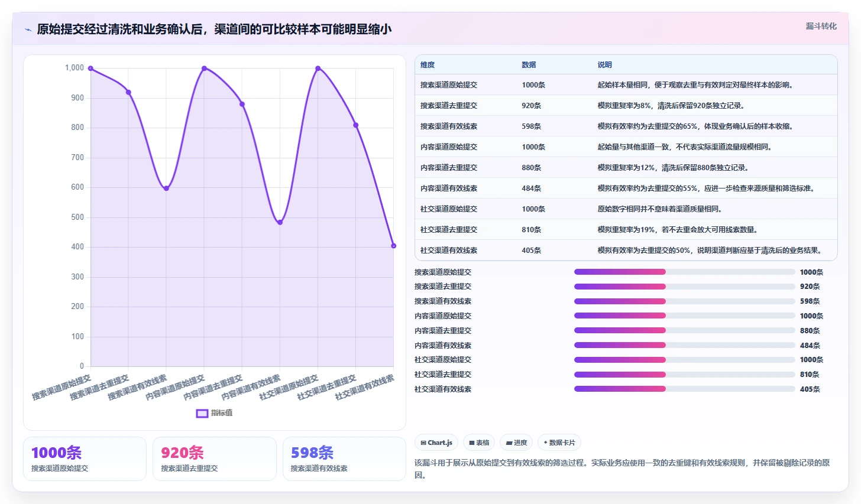Click the chart peak point for 社交渠道原始提交
This screenshot has width=861, height=504.
point(318,69)
